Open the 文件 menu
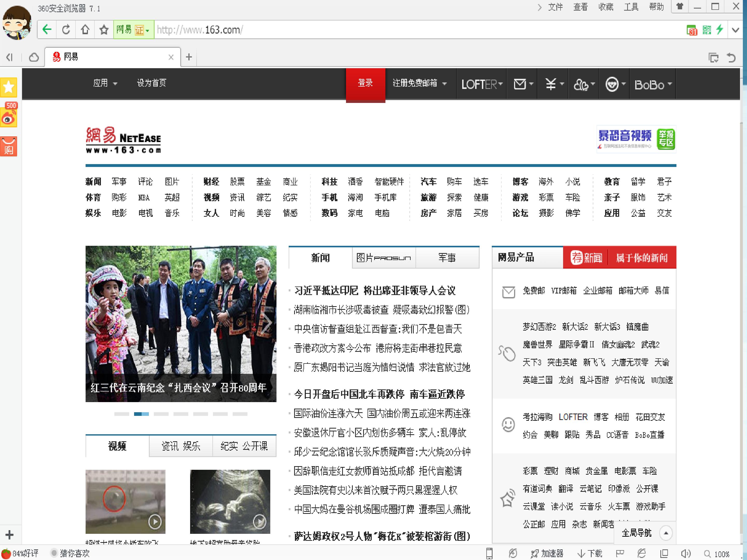 555,7
